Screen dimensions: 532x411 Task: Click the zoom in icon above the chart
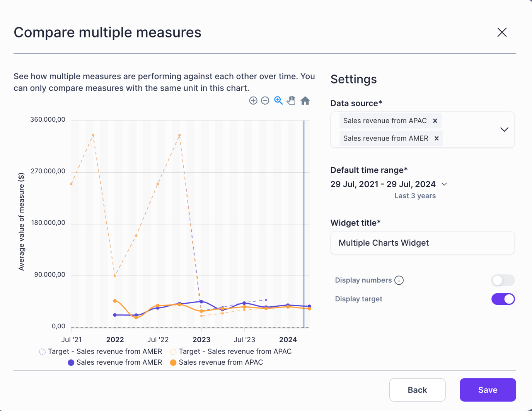(253, 100)
